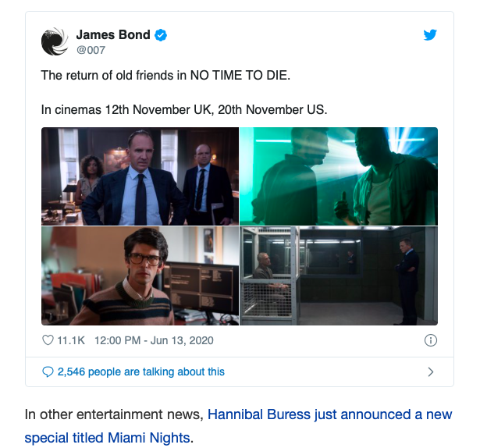
Task: Like the tweet with heart icon
Action: pyautogui.click(x=48, y=340)
